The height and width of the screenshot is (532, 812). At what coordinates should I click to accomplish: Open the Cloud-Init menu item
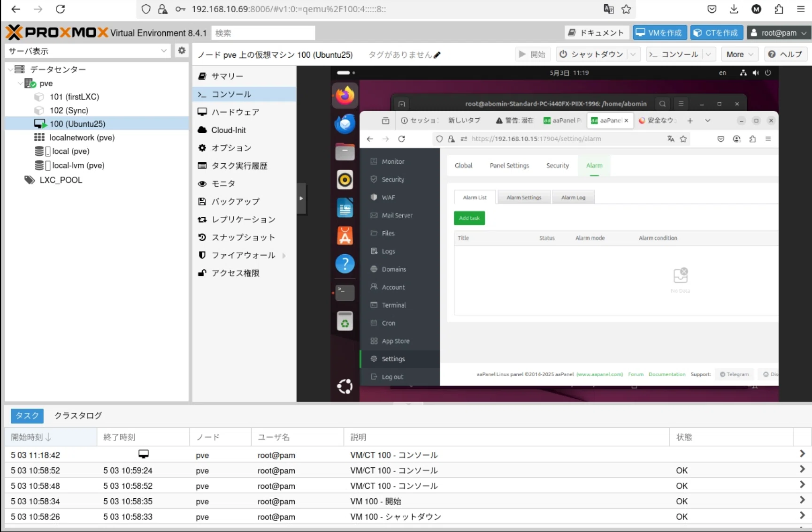[x=244, y=130]
